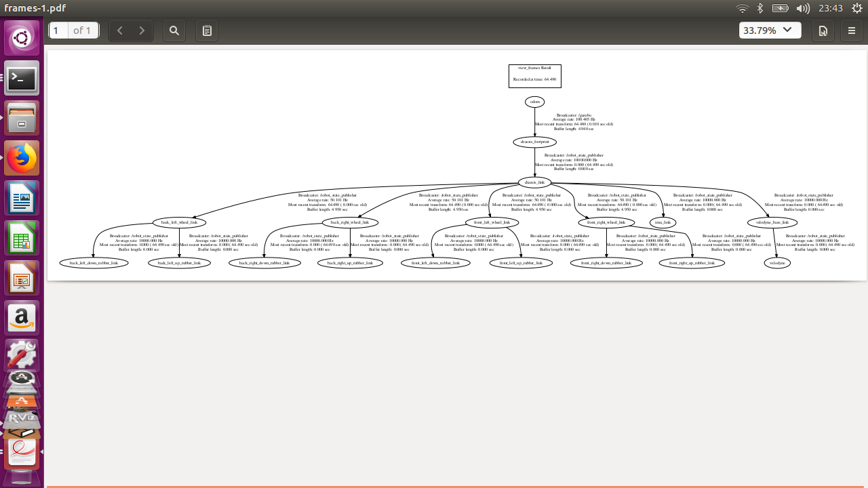
Task: Open the 23:43 clock menu
Action: (831, 8)
